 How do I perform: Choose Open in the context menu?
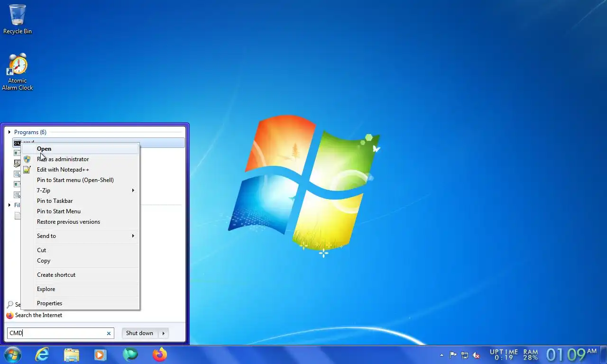click(81, 149)
